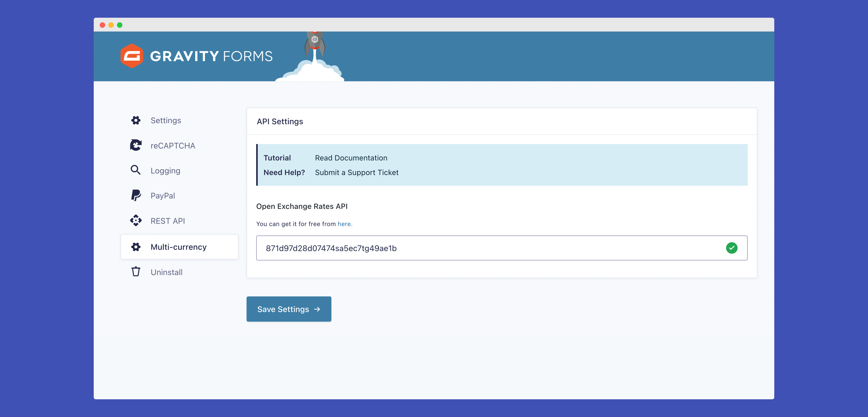Click the Logging magnifier icon
Screen dimensions: 868x417
pos(136,170)
